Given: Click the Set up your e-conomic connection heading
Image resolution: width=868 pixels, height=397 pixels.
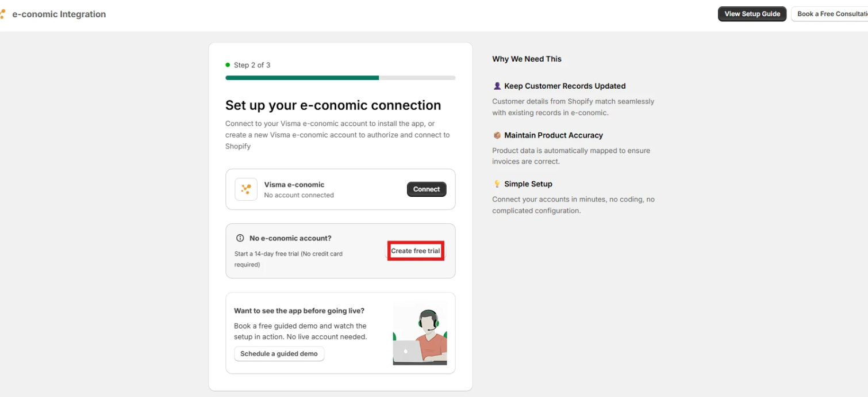Looking at the screenshot, I should (333, 105).
